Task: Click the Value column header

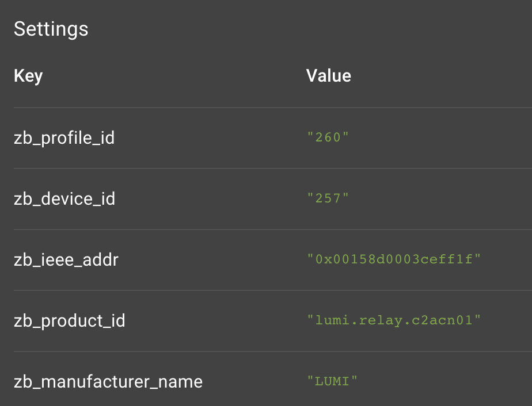Action: tap(328, 76)
